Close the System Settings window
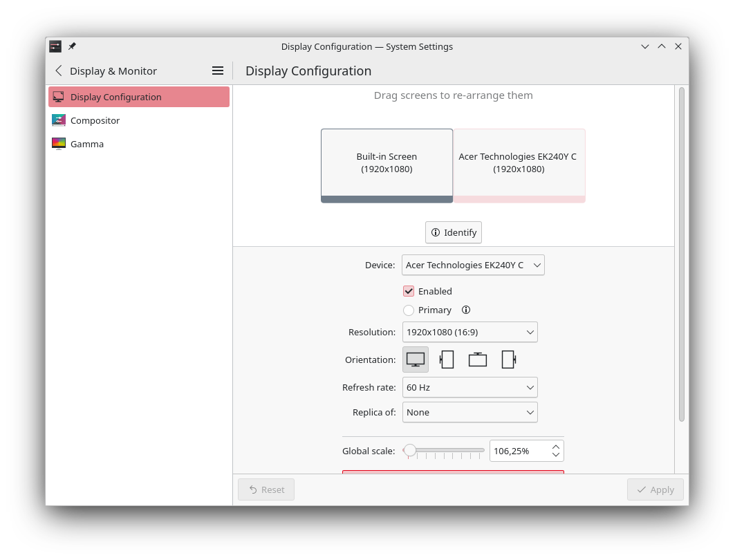The image size is (735, 560). pos(678,46)
